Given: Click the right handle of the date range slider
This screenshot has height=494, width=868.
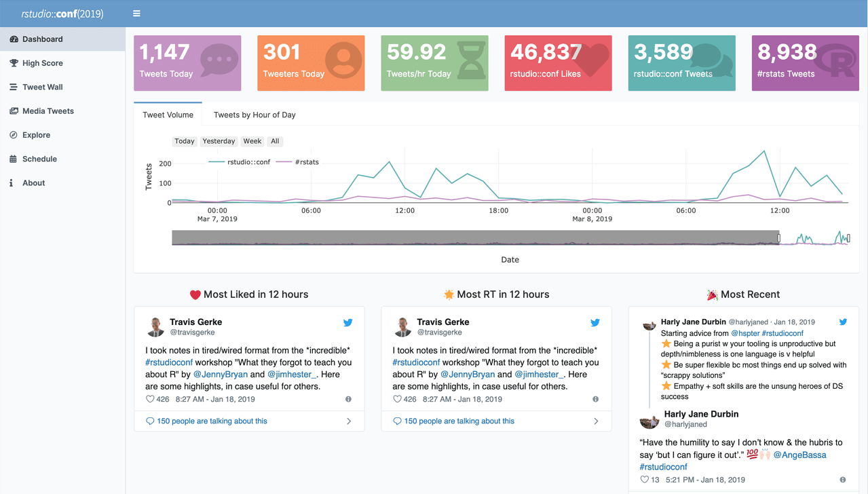Looking at the screenshot, I should (848, 238).
